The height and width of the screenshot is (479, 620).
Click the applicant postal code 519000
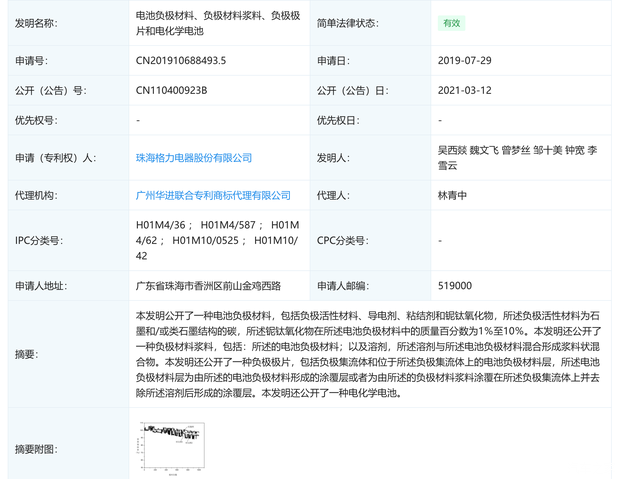(x=455, y=286)
